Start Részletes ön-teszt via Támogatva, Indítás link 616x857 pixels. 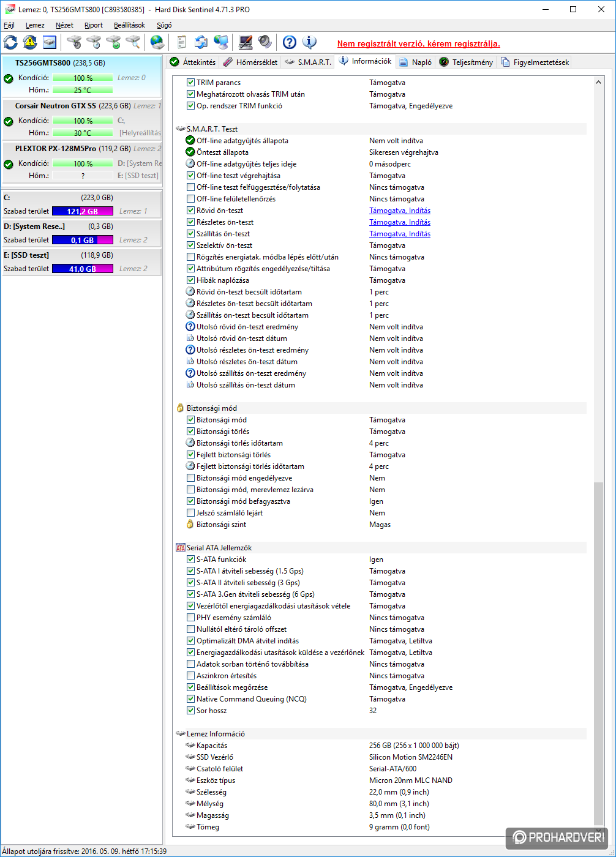400,222
